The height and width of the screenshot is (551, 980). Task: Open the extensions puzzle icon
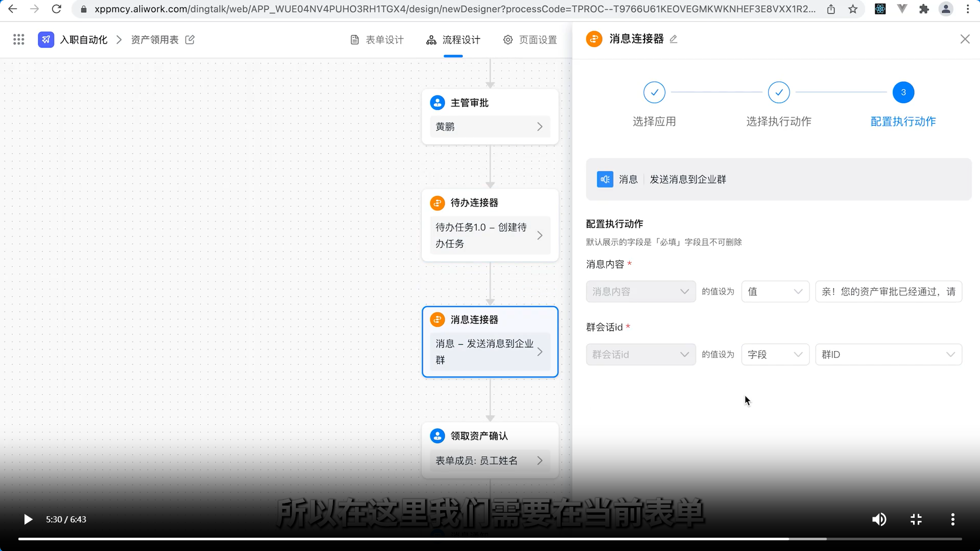click(x=924, y=9)
